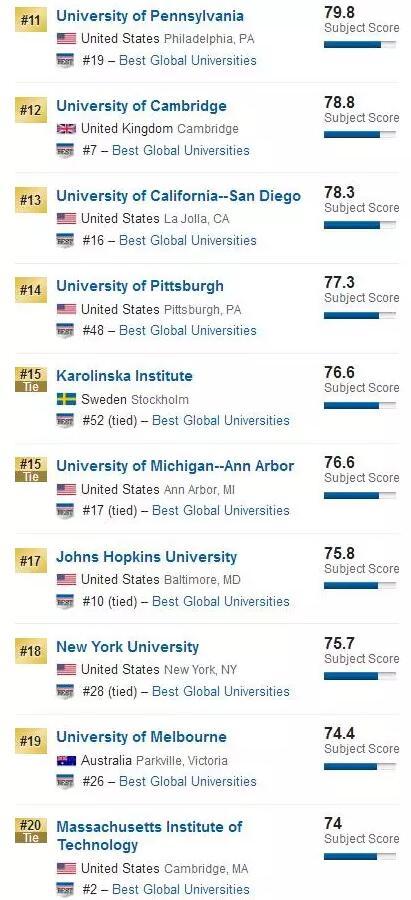Screen dimensions: 411x900
Task: Open University of Pennsylvania link
Action: 150,16
